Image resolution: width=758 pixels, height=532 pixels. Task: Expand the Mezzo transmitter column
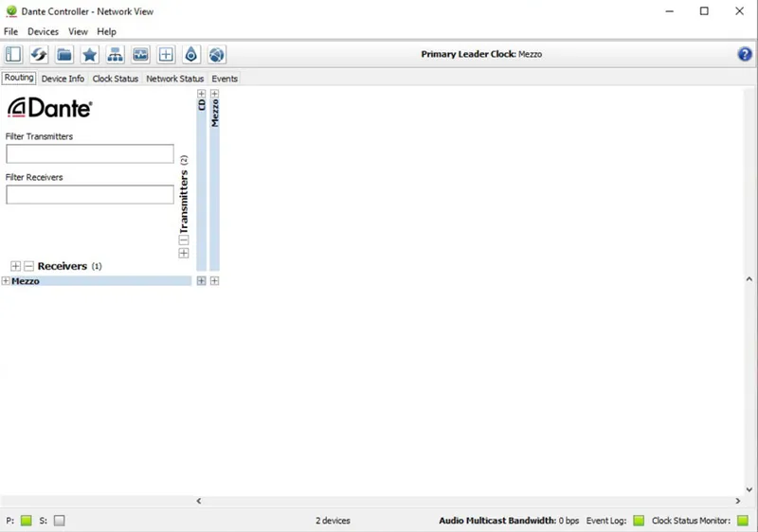[x=215, y=94]
